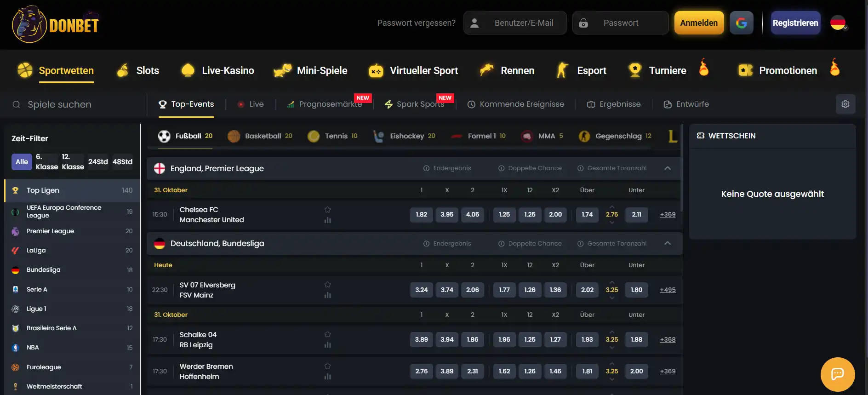This screenshot has height=395, width=868.
Task: Open the Promotionen menu item
Action: click(788, 70)
